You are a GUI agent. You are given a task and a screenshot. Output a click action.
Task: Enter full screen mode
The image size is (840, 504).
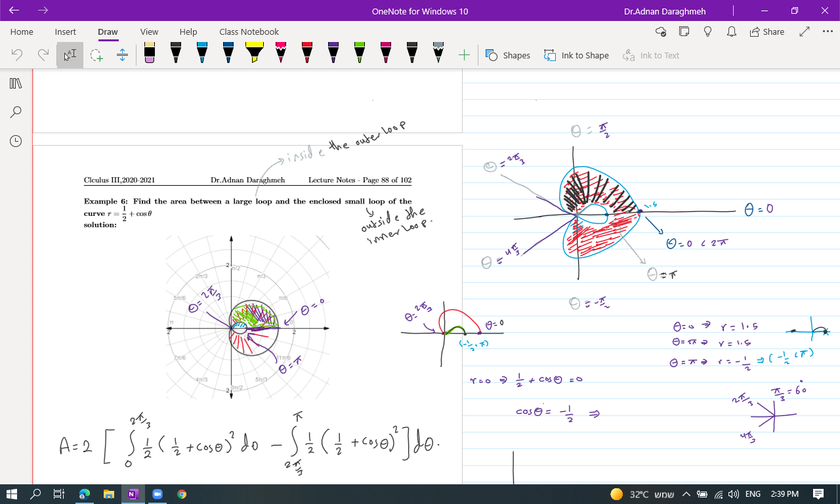805,31
